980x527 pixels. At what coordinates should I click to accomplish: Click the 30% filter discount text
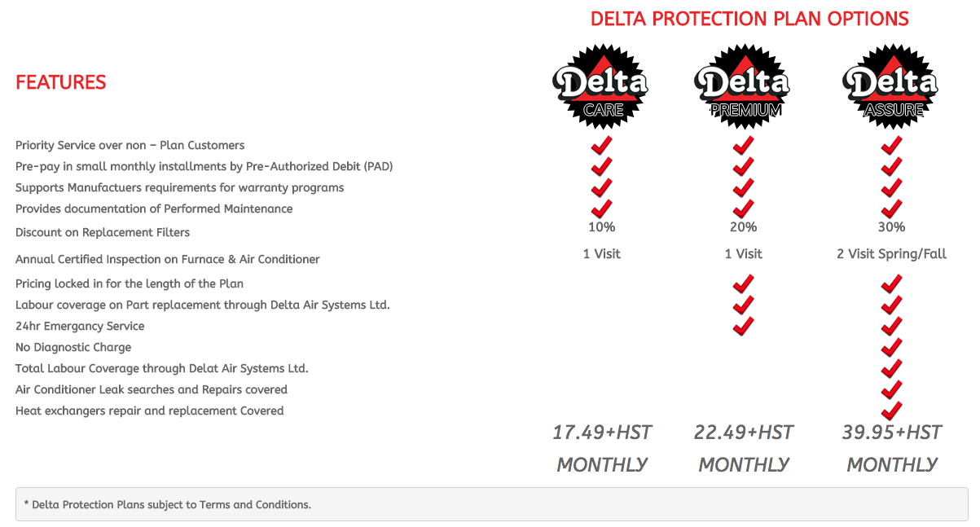891,227
